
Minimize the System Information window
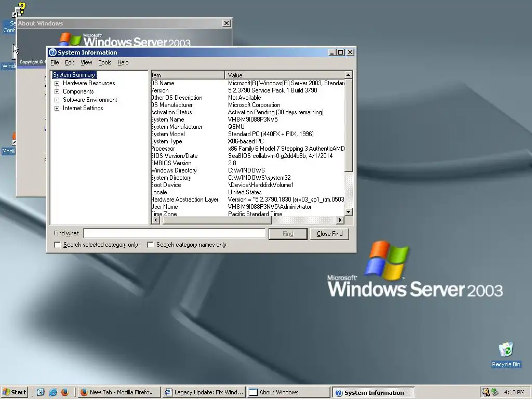332,52
